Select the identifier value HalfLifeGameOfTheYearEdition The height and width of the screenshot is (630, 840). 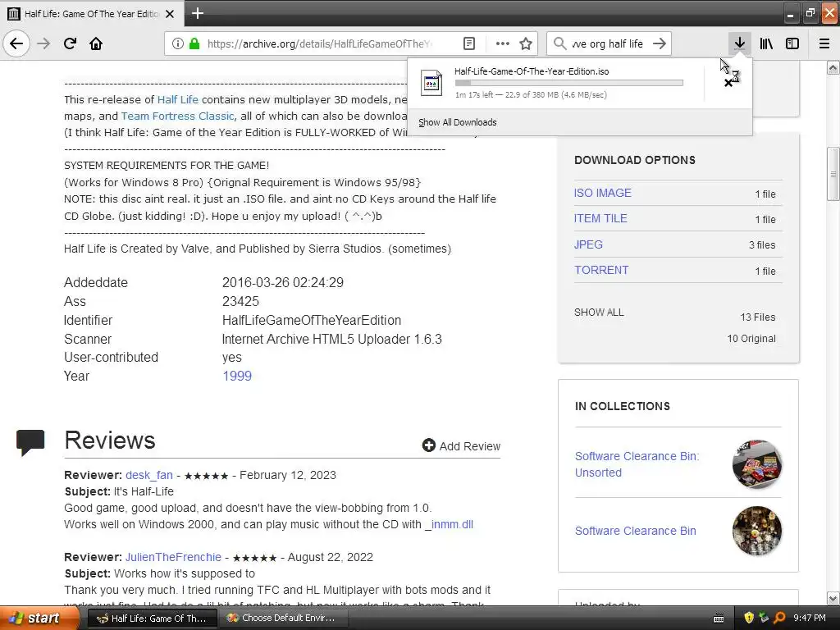[311, 321]
